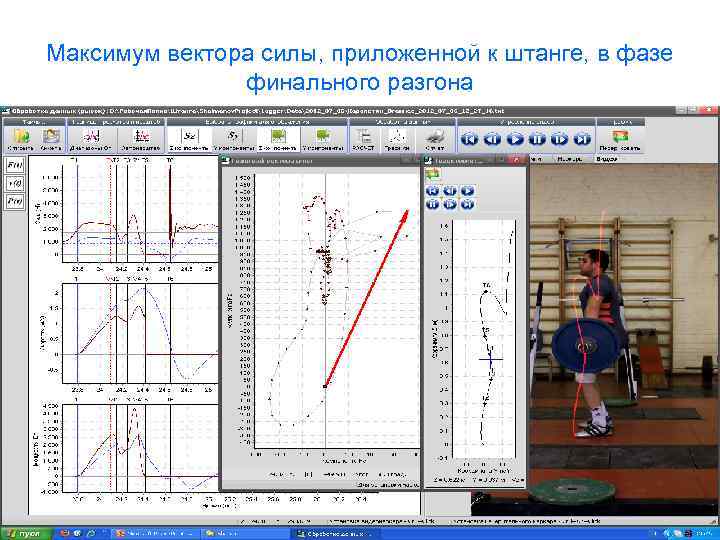
Task: Click the blue crosshair marker on trajectory plot
Action: (x=491, y=359)
